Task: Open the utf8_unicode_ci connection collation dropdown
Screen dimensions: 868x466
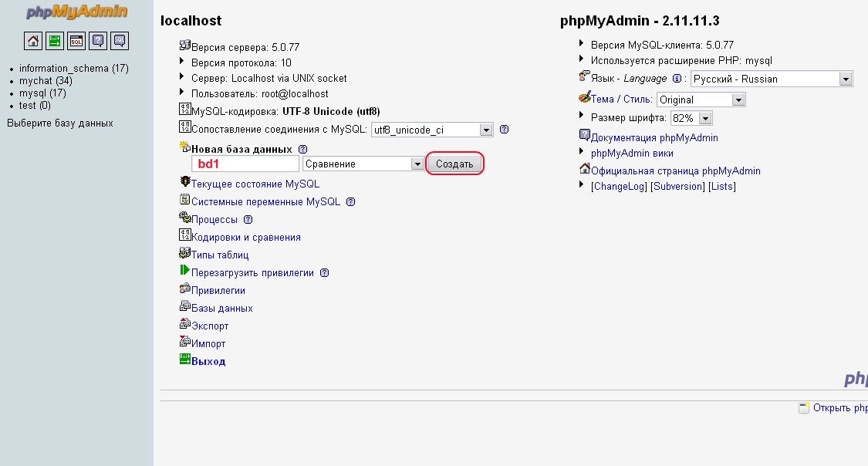Action: click(x=432, y=130)
